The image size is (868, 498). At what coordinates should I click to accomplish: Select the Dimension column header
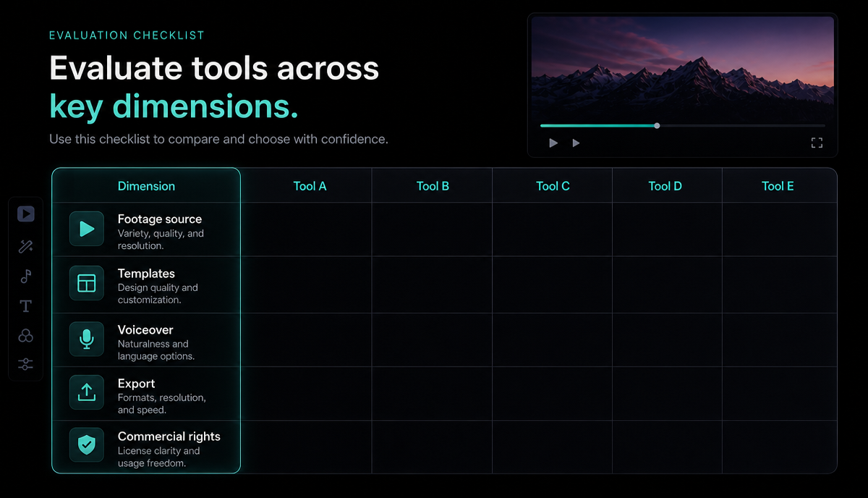(x=146, y=186)
